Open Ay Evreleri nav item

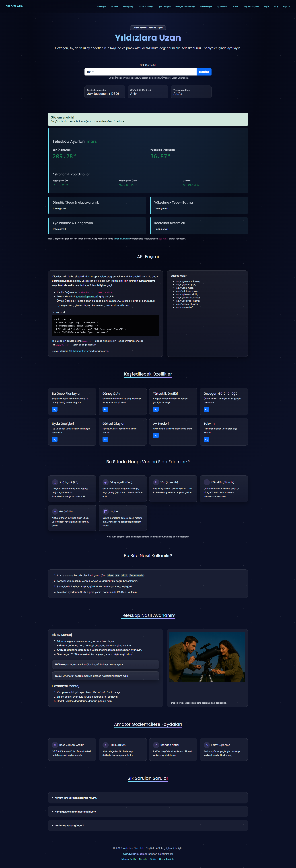point(222,6)
